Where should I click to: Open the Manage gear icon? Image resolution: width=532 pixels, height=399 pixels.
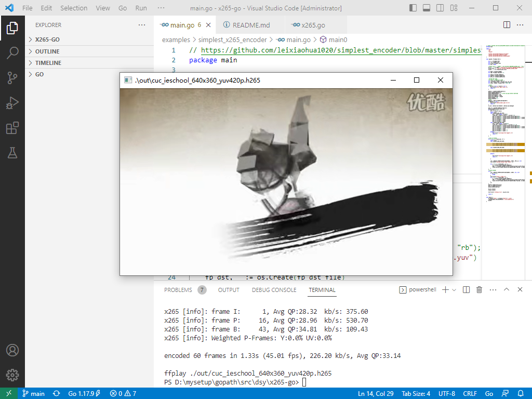pyautogui.click(x=12, y=375)
